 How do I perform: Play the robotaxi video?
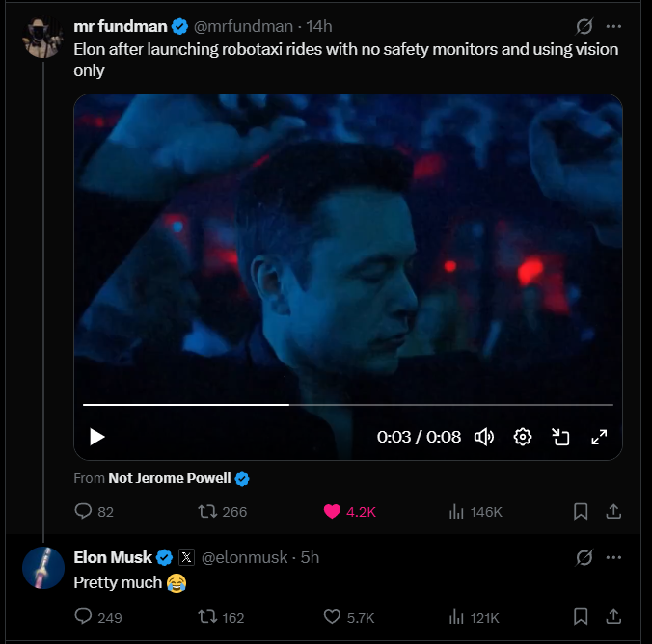[x=96, y=437]
